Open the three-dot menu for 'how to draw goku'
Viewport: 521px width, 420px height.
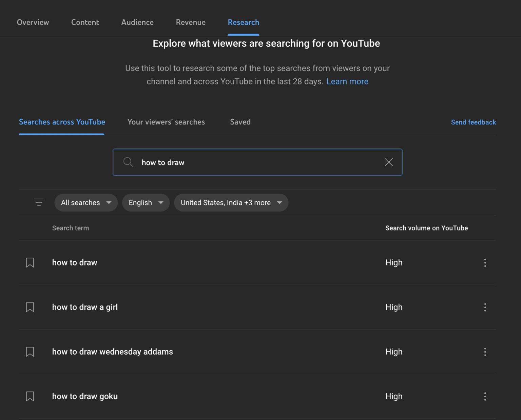(485, 396)
